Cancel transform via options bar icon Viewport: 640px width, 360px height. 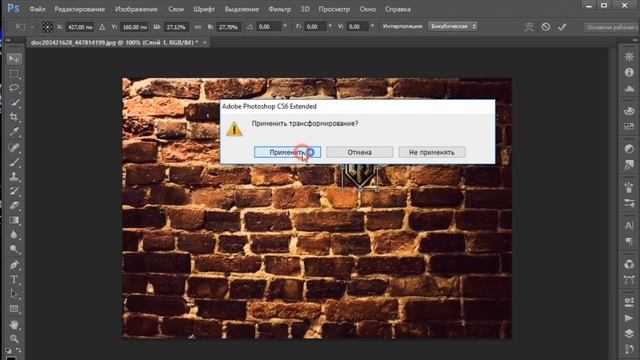click(546, 27)
